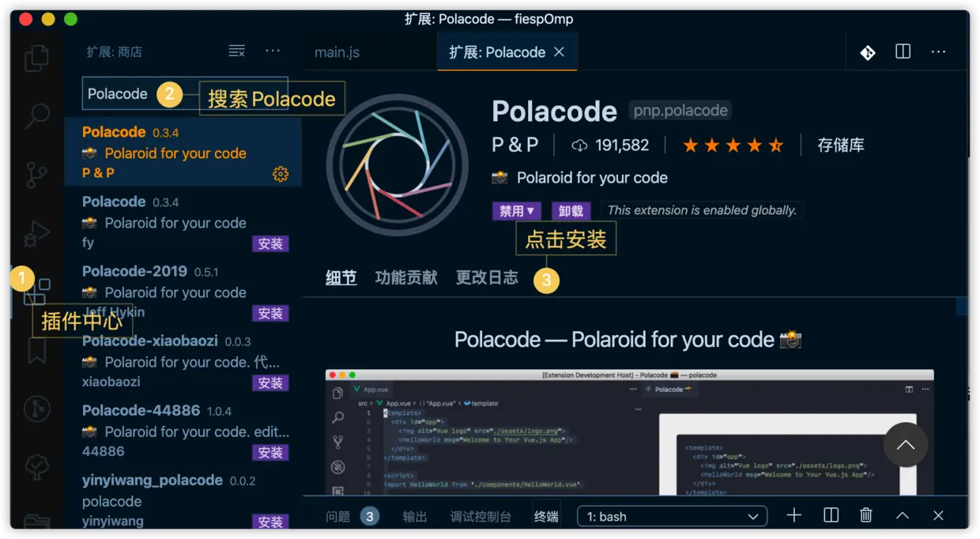Click the five-star rating of Polacode
The height and width of the screenshot is (539, 980).
733,145
